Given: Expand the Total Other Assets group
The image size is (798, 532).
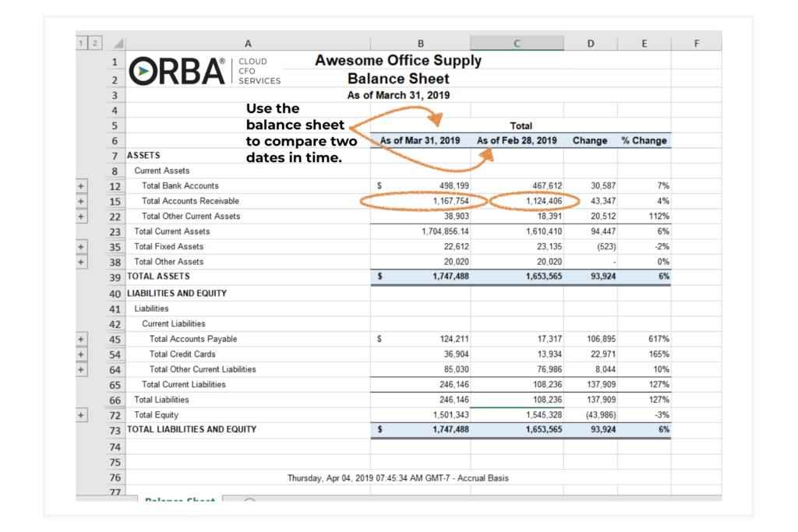Looking at the screenshot, I should click(x=82, y=262).
